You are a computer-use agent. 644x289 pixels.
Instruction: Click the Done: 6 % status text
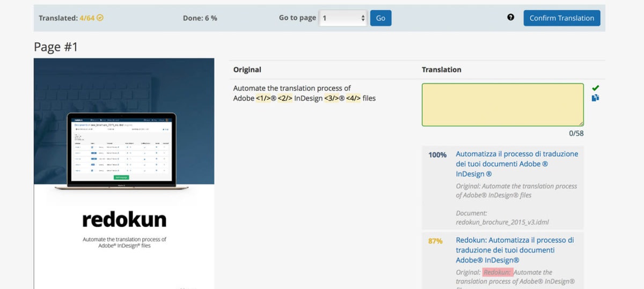pos(200,18)
